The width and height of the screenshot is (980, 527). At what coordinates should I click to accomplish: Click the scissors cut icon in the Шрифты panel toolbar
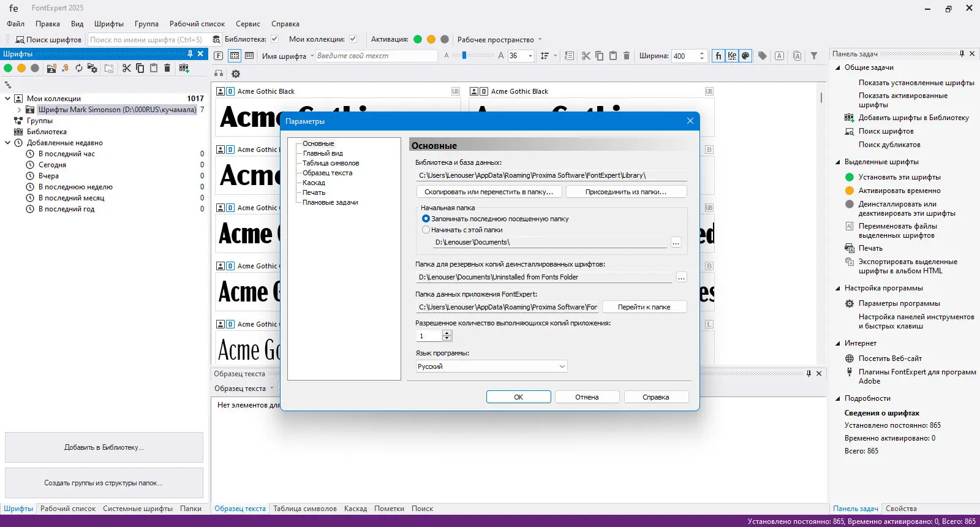126,68
